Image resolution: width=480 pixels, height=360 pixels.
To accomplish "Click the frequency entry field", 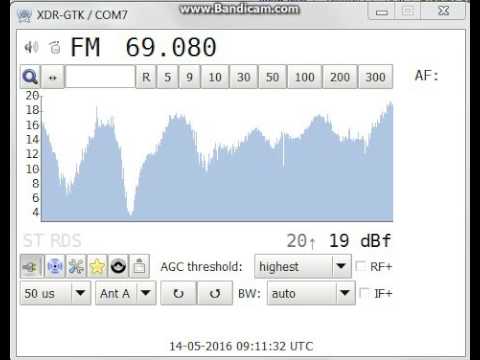I will [100, 77].
